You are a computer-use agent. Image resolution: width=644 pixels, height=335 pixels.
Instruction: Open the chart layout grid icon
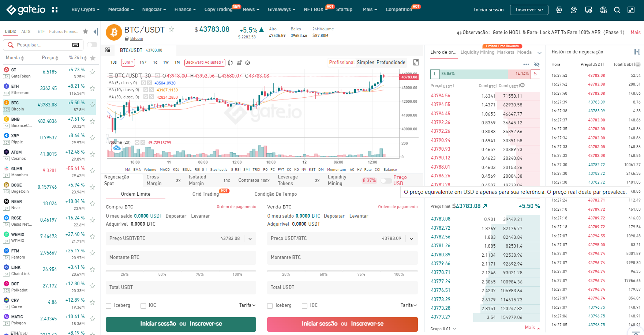108,50
